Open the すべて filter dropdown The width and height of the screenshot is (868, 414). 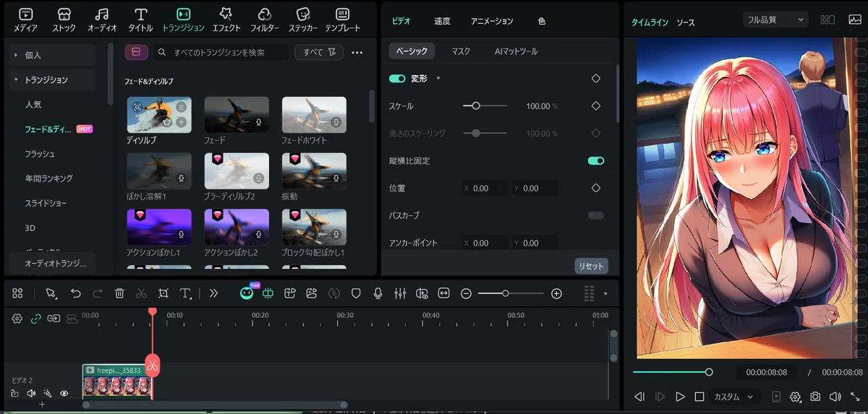pyautogui.click(x=319, y=52)
